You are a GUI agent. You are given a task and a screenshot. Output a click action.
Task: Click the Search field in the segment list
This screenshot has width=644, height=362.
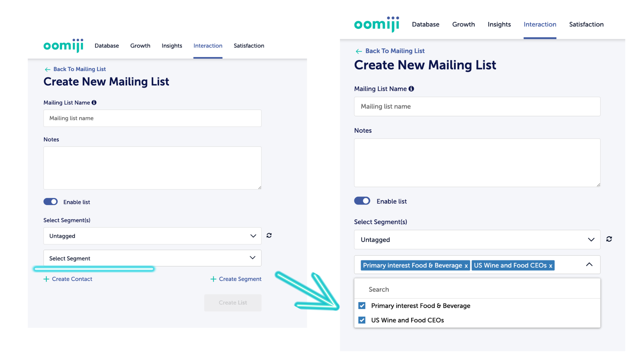point(477,289)
